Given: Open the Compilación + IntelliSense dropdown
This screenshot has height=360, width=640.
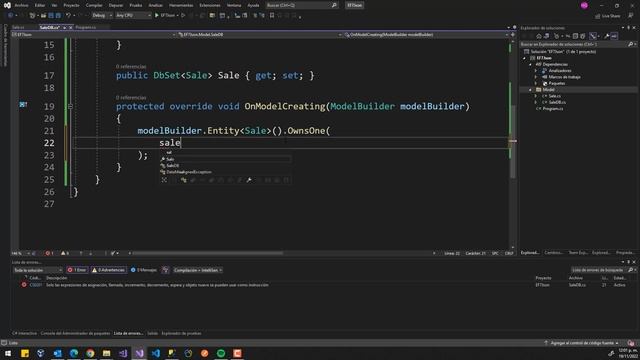Looking at the screenshot, I should click(198, 270).
